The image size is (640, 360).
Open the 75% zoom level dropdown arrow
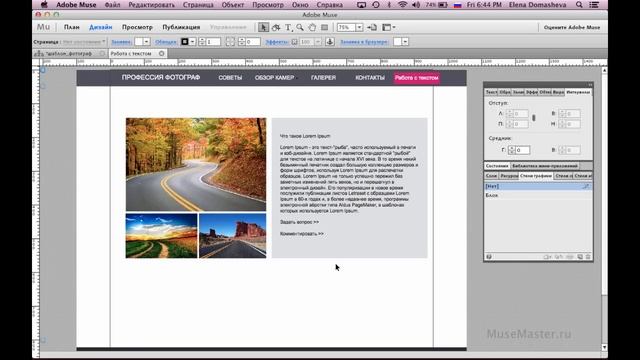click(359, 27)
